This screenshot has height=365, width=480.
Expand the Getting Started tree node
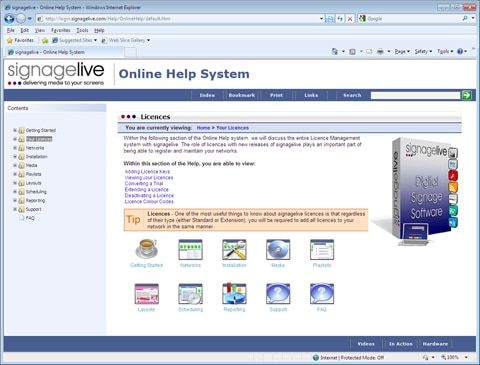pyautogui.click(x=15, y=130)
